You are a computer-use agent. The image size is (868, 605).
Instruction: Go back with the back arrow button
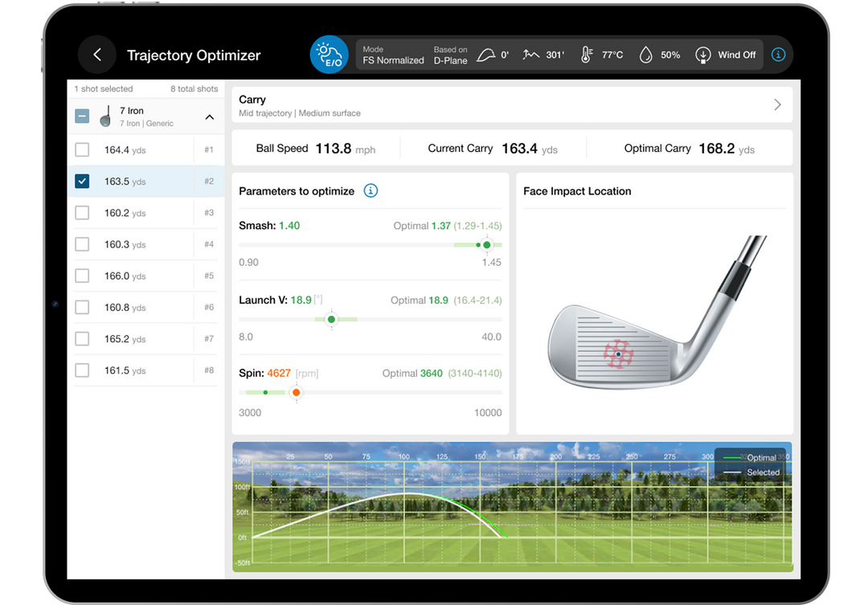coord(96,55)
